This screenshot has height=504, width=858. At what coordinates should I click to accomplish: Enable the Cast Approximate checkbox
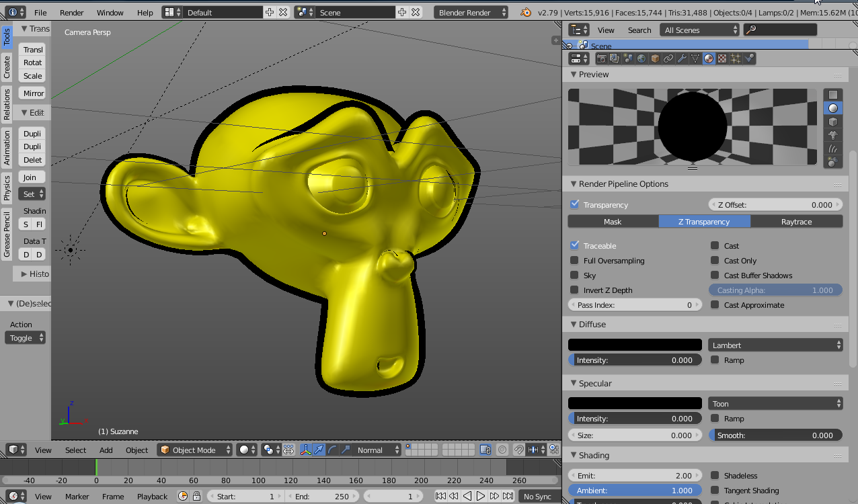pyautogui.click(x=715, y=304)
